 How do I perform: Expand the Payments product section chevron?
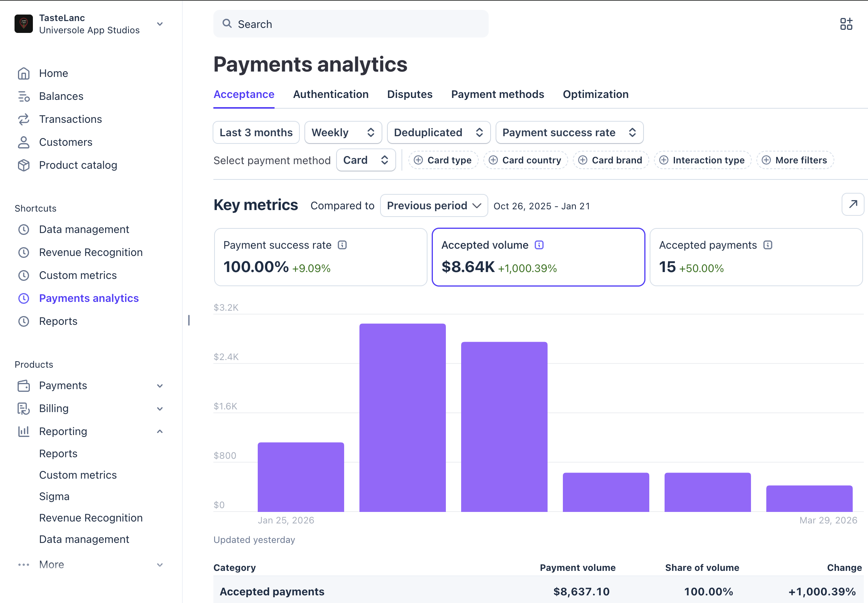(160, 386)
